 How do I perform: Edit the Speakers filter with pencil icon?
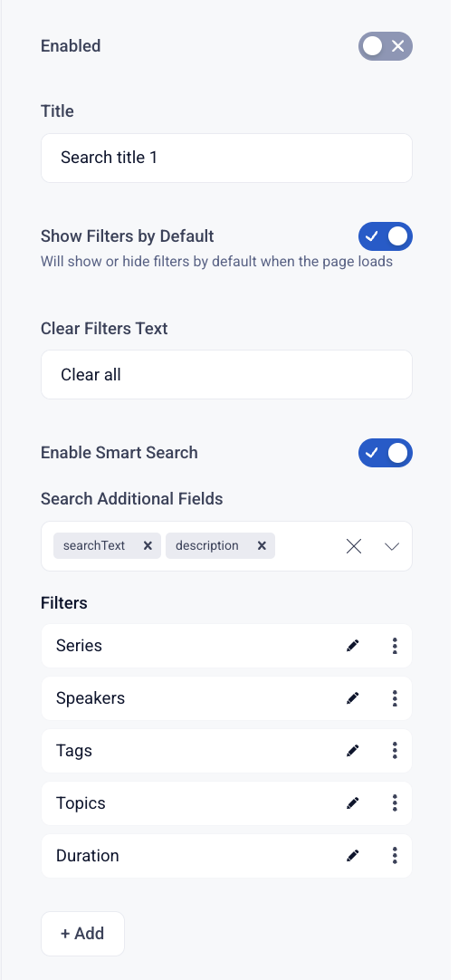353,698
